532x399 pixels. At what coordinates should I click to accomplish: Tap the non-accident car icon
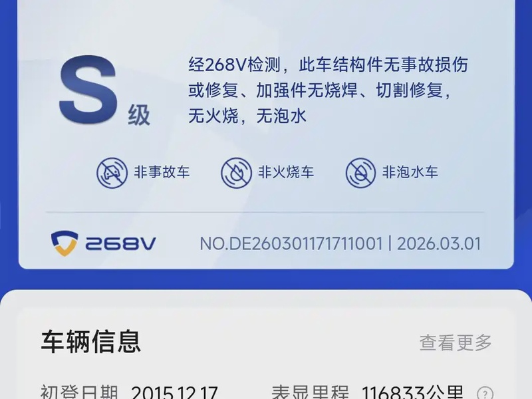coord(112,173)
